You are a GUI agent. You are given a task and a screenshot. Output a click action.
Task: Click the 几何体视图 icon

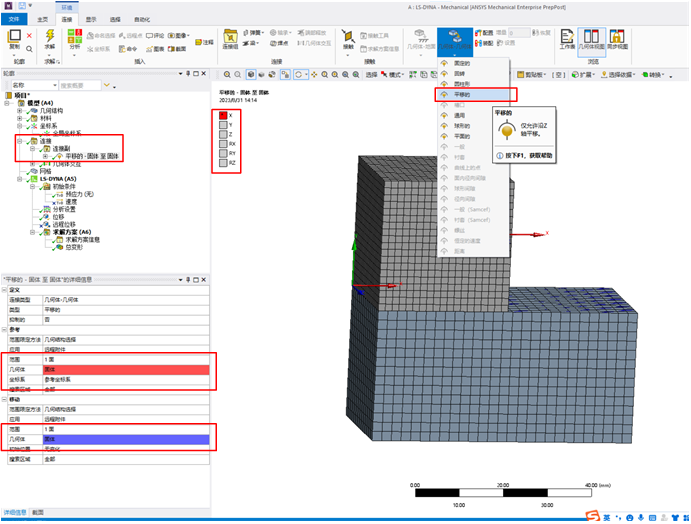591,36
